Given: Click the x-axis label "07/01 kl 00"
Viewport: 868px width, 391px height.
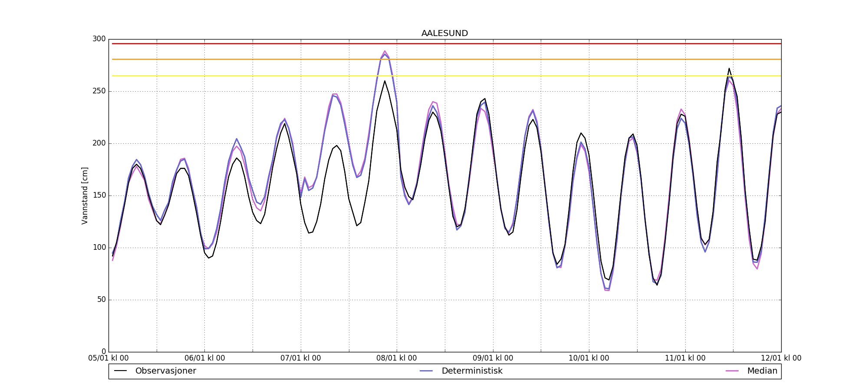Looking at the screenshot, I should coord(301,358).
